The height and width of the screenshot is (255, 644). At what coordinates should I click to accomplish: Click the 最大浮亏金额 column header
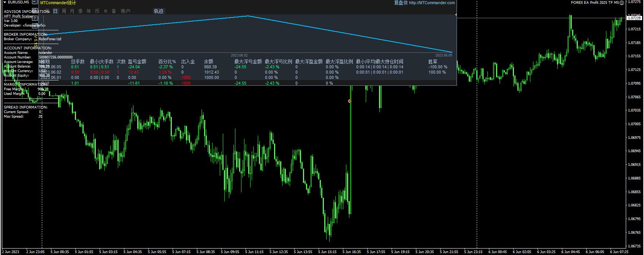[x=248, y=61]
